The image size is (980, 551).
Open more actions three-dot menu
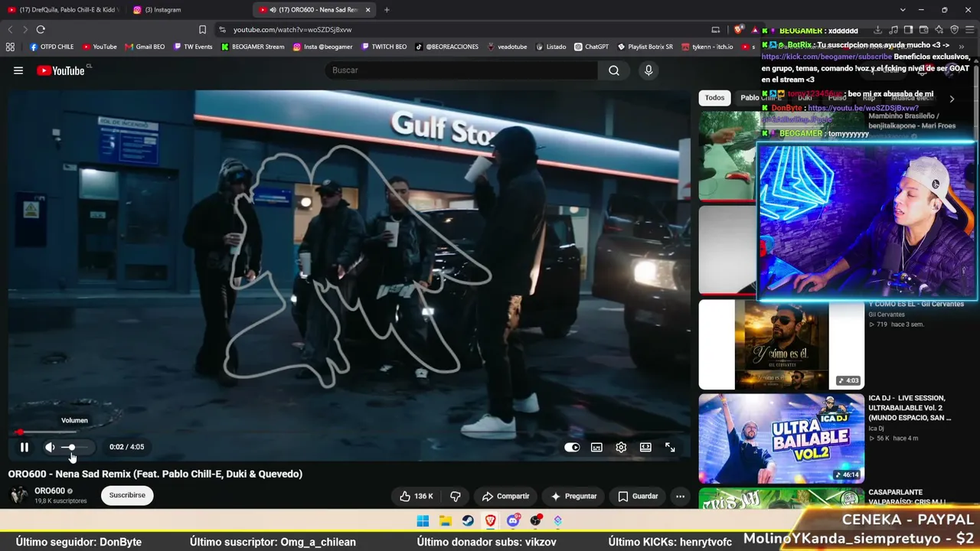tap(680, 496)
